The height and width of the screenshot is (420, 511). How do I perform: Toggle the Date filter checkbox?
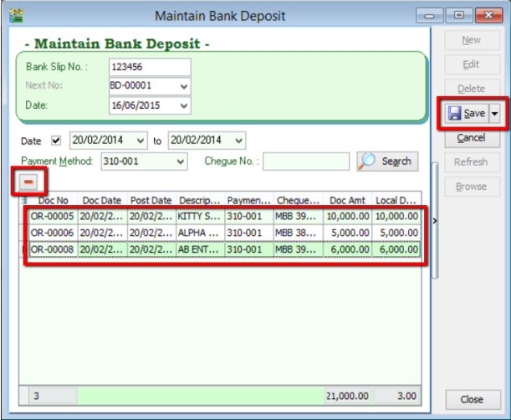coord(57,141)
